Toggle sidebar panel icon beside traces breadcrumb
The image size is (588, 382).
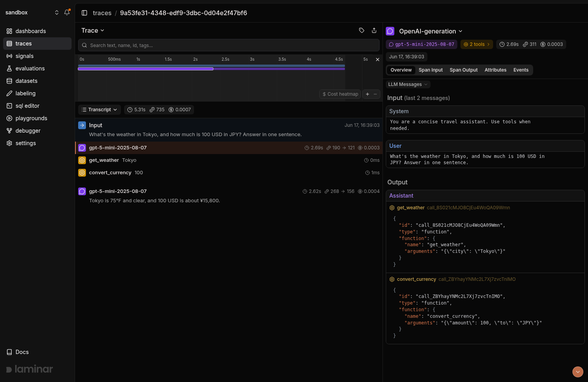click(x=84, y=13)
